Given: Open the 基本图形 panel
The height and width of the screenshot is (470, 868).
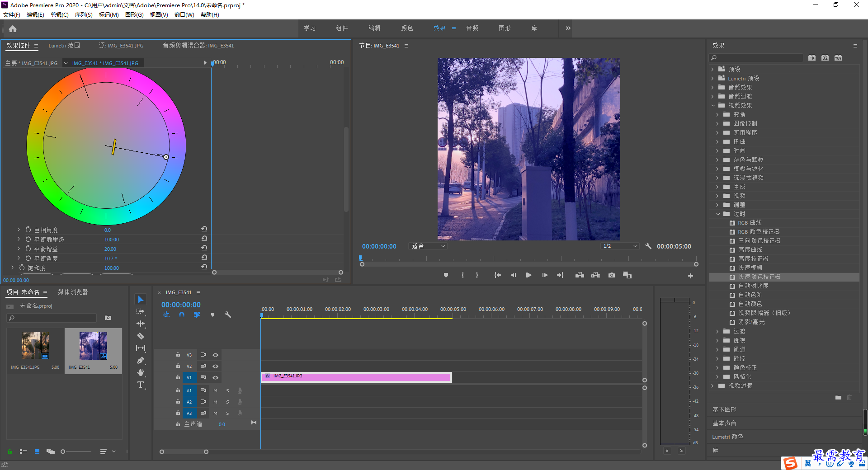Looking at the screenshot, I should click(x=724, y=409).
